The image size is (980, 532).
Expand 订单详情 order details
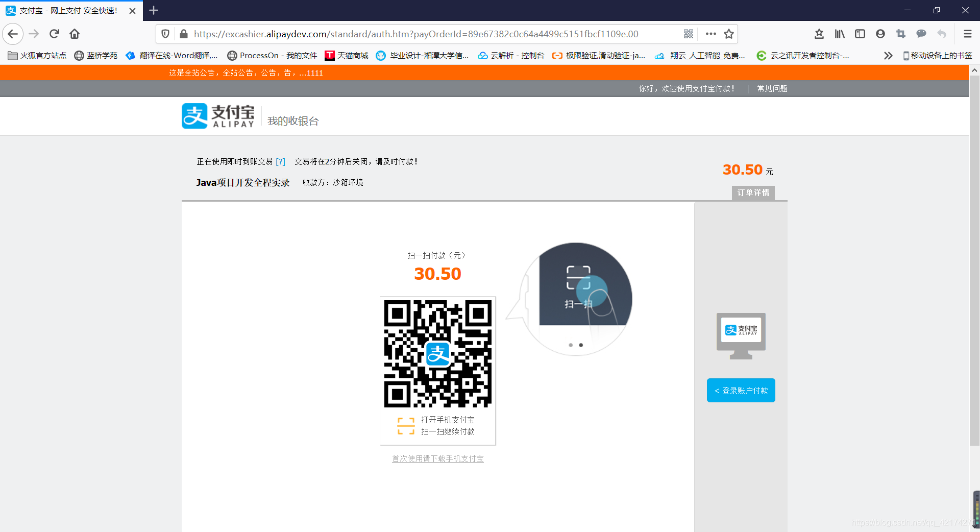[753, 192]
